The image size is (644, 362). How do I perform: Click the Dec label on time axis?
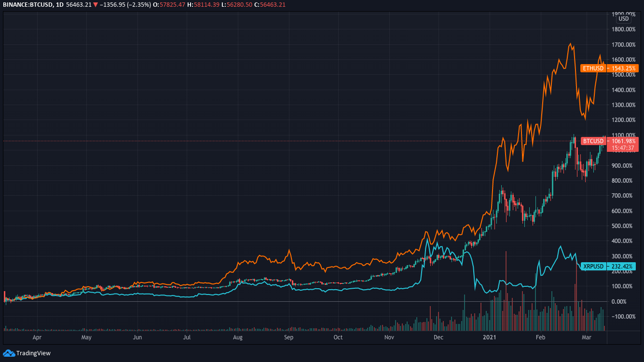coord(438,337)
